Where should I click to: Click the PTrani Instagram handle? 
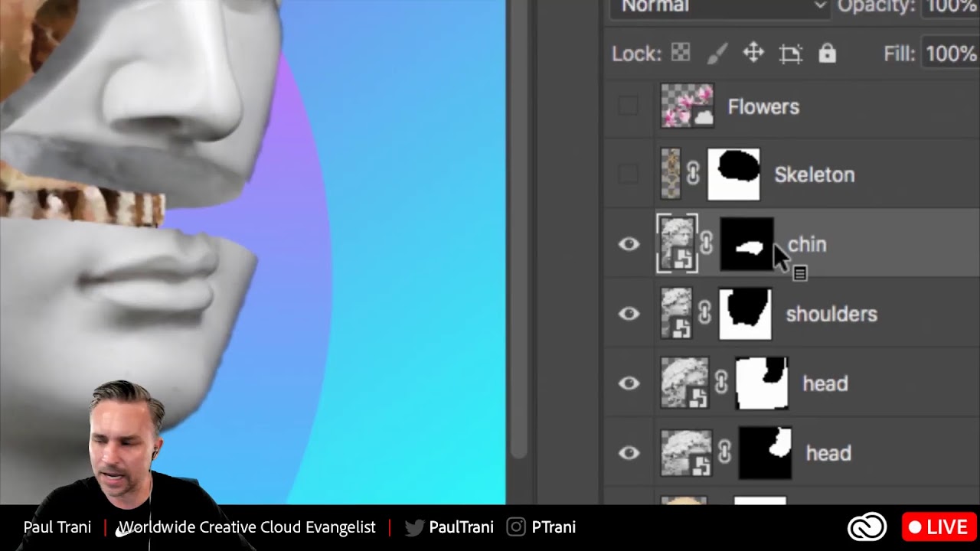(554, 527)
